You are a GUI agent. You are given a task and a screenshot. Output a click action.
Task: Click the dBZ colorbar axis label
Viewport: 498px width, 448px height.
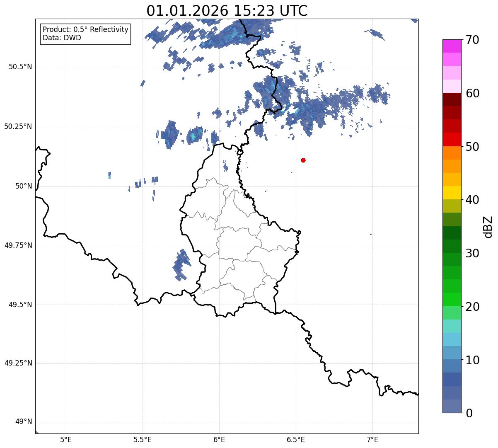488,226
